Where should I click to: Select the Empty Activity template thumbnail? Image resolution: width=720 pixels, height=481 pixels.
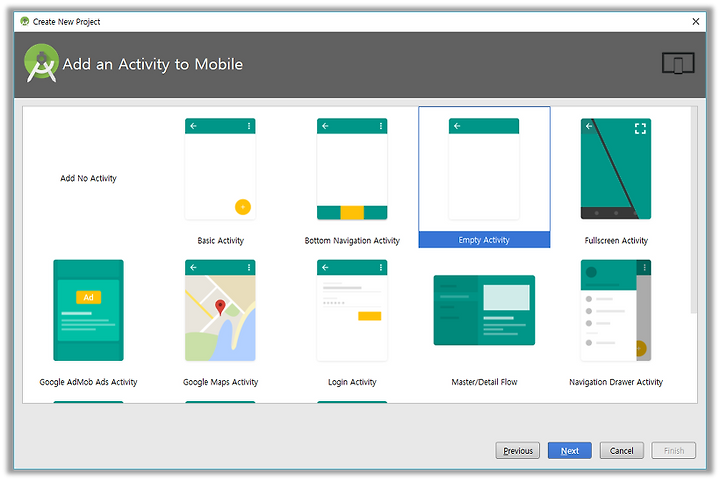(484, 169)
